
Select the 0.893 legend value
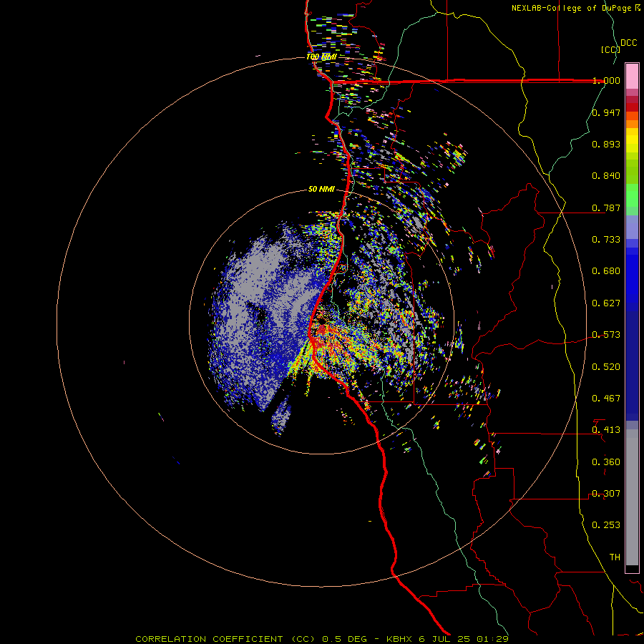point(606,144)
